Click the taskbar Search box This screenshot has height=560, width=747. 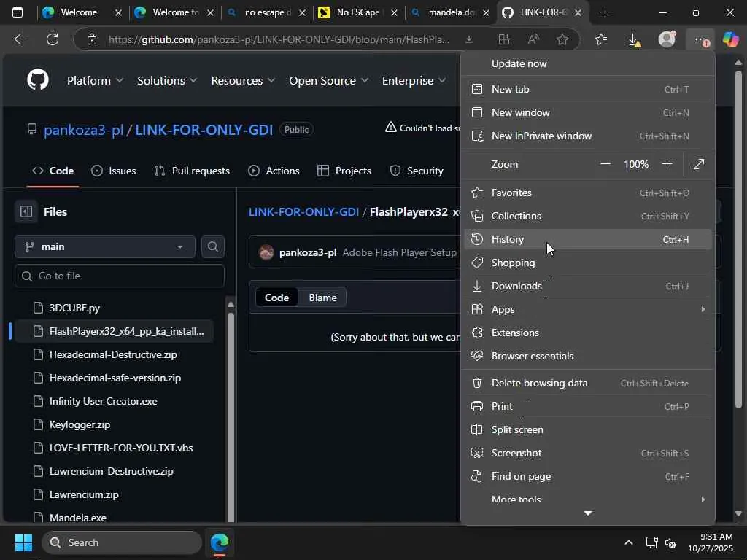(122, 542)
